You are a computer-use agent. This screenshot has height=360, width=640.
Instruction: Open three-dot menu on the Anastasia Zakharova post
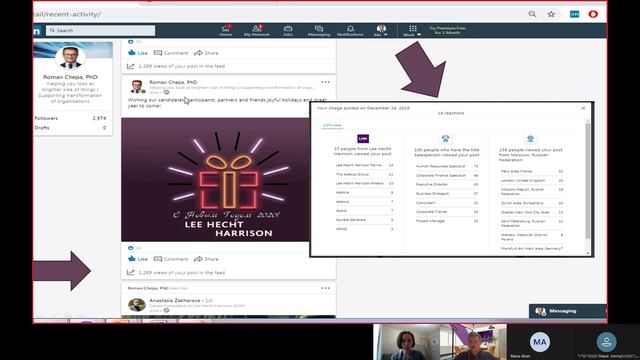(x=325, y=288)
